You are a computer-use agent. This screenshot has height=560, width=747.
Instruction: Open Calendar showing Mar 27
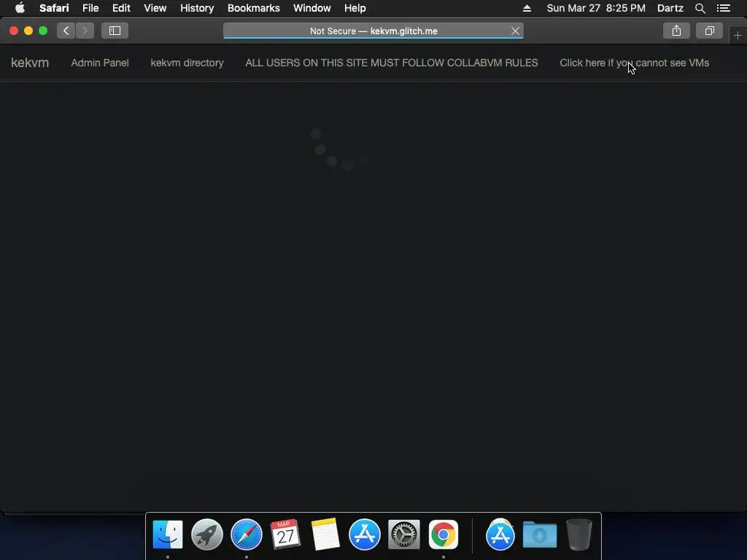coord(285,534)
